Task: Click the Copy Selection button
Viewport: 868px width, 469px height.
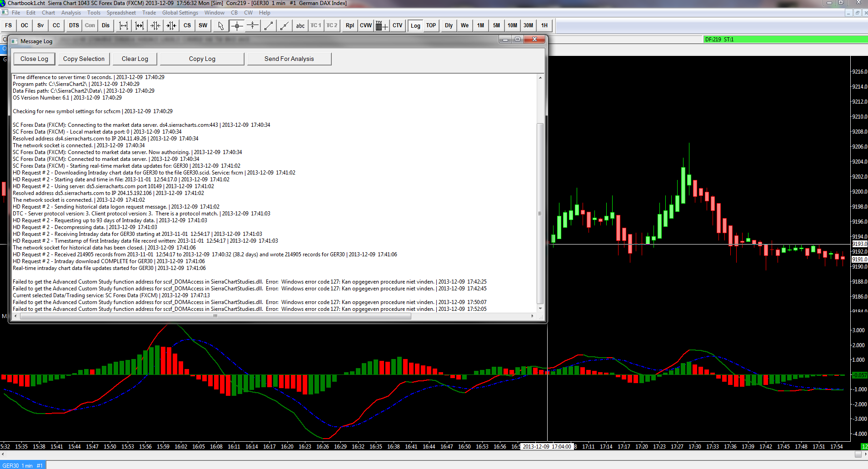Action: point(84,59)
